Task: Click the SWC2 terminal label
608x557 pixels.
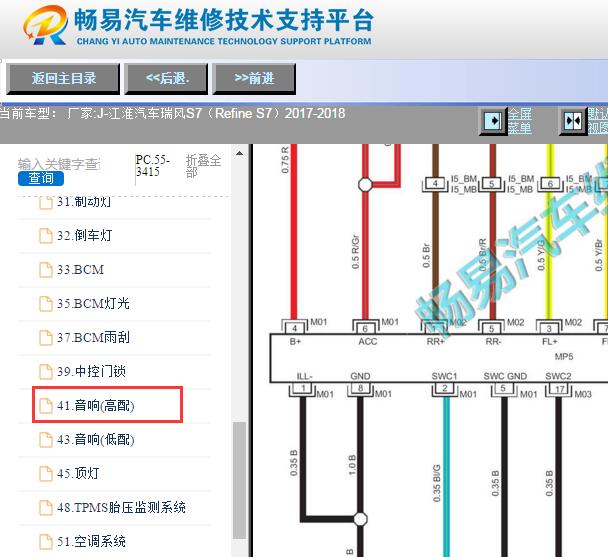Action: [x=558, y=376]
